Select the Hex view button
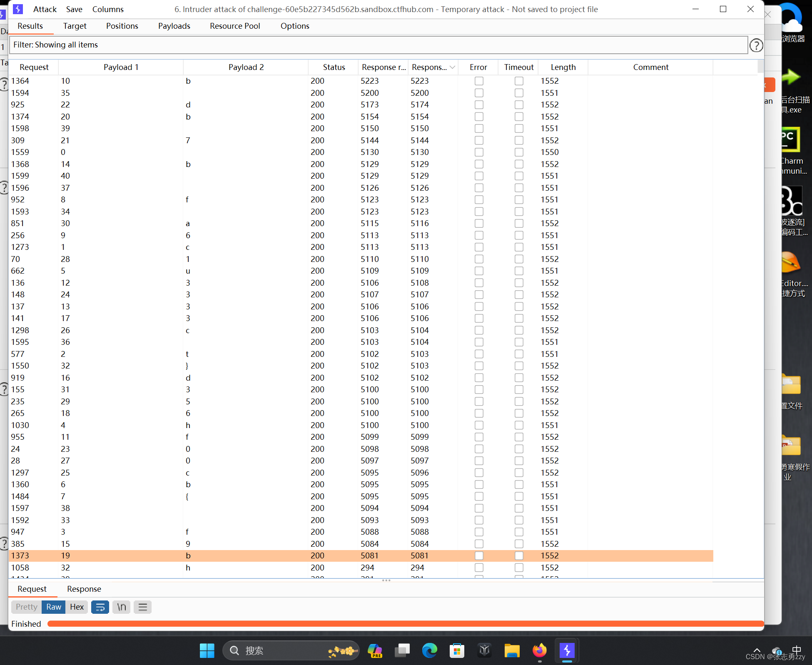This screenshot has height=665, width=812. (76, 607)
